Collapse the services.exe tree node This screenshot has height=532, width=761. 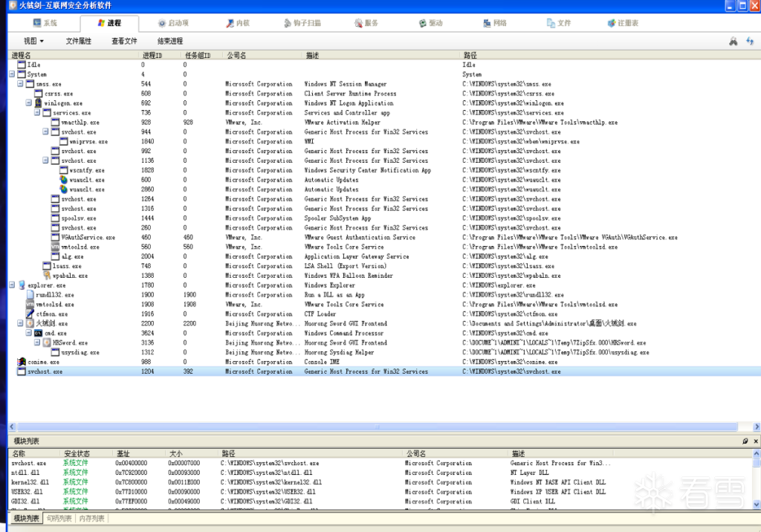point(37,113)
